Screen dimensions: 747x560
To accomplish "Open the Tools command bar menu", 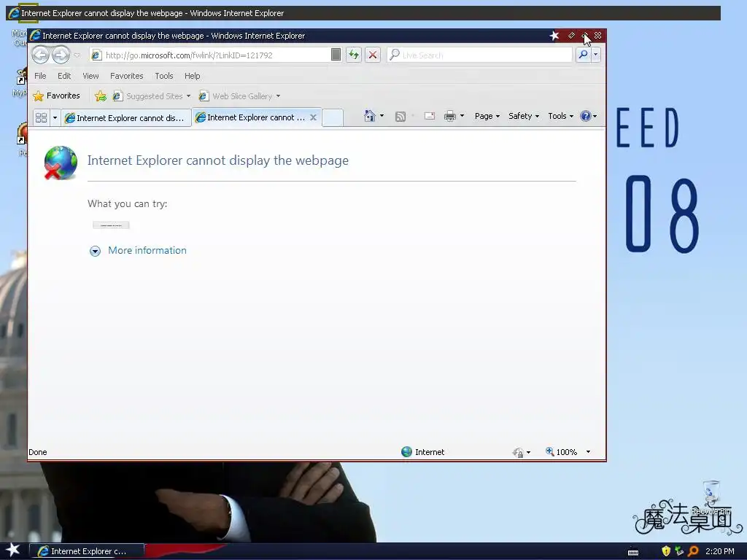I will [x=560, y=116].
